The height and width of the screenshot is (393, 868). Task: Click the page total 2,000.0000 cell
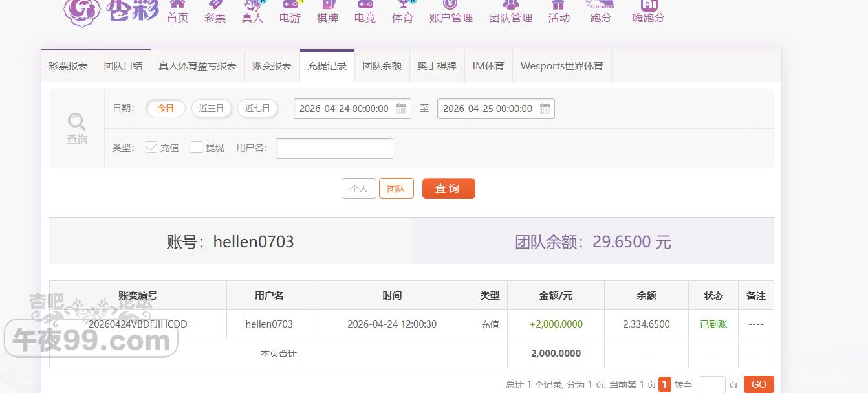tap(556, 354)
